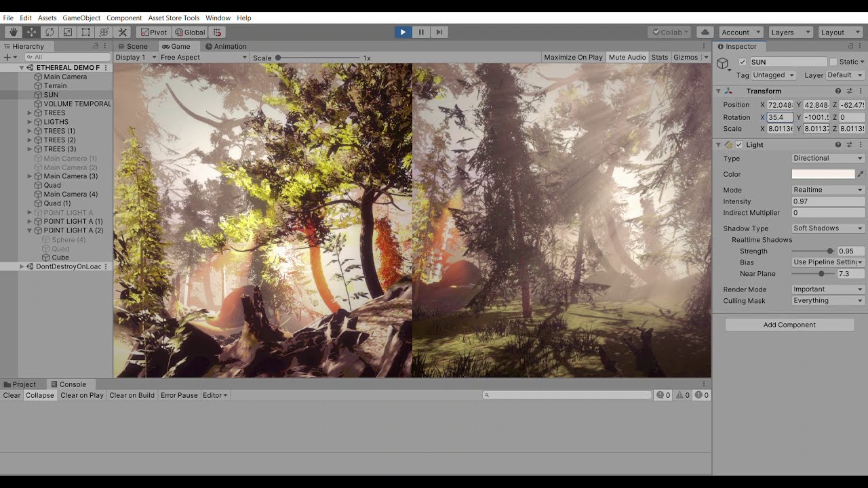Select the Rect tool

[86, 32]
